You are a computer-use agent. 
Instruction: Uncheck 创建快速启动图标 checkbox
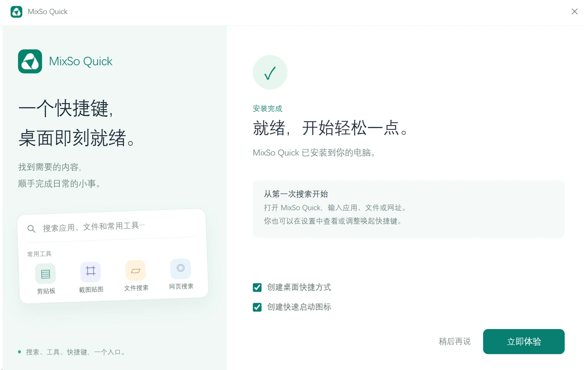point(257,307)
